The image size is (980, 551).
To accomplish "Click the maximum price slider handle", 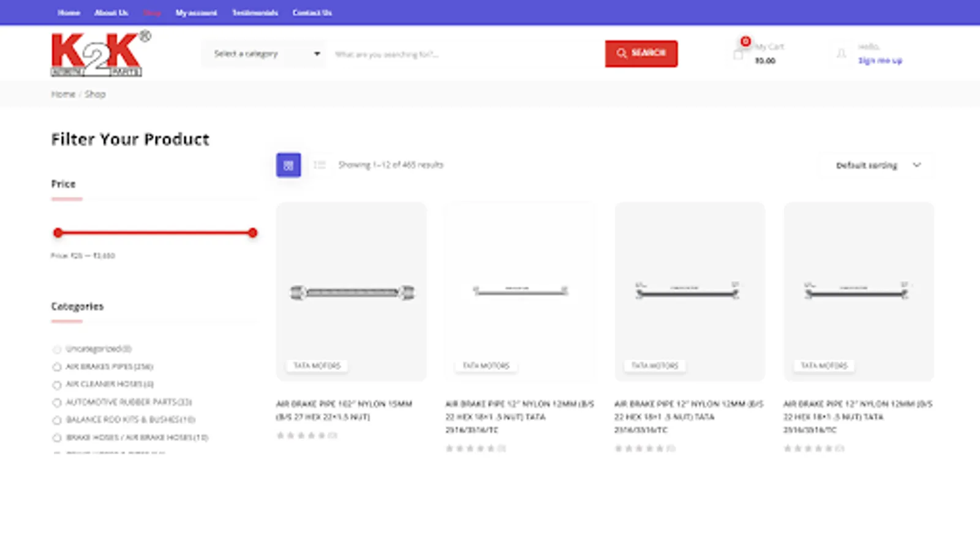I will click(252, 233).
